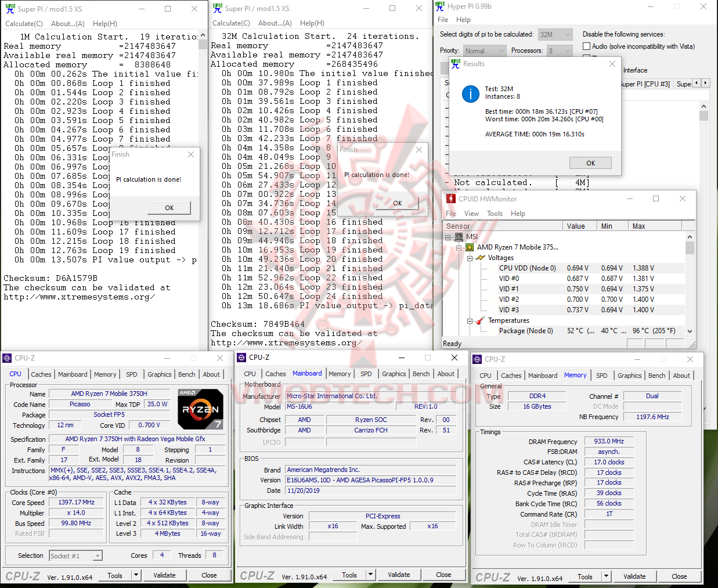Image resolution: width=718 pixels, height=588 pixels.
Task: Click the CPU-Z title icon of the Mainboard window
Action: (241, 358)
